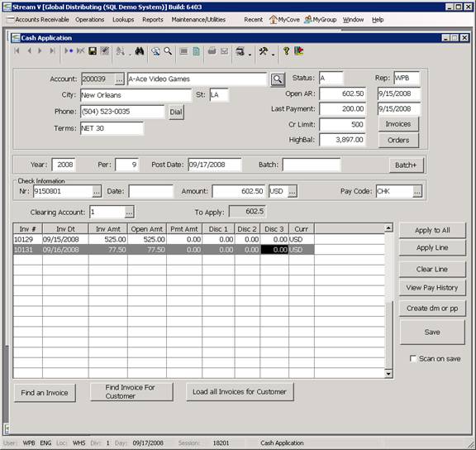Open the Account lookup ellipsis button
This screenshot has width=476, height=450.
pos(120,79)
